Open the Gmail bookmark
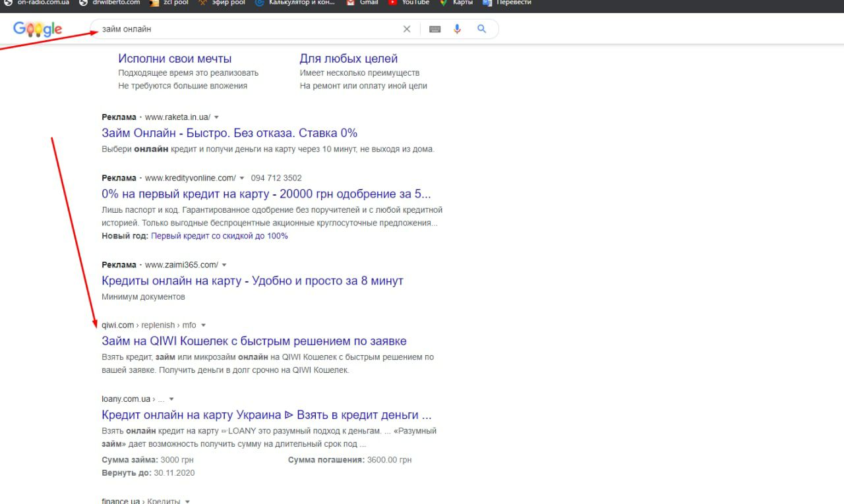The image size is (844, 504). (363, 3)
